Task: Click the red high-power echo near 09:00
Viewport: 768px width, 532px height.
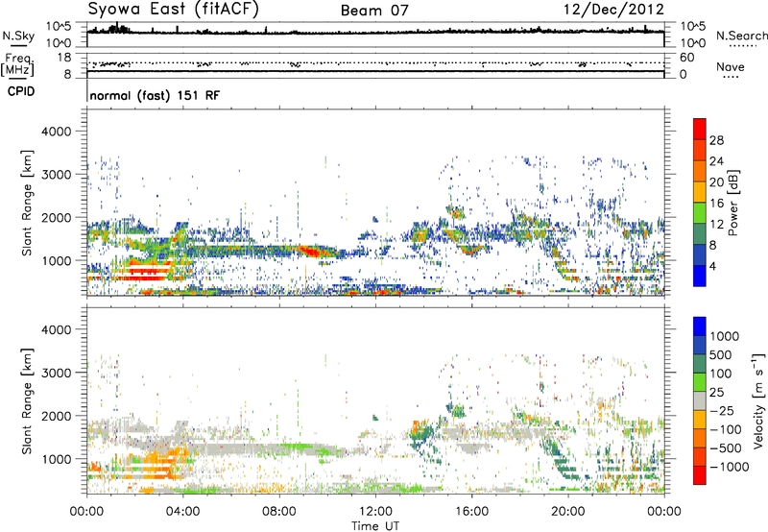Action: (x=311, y=252)
